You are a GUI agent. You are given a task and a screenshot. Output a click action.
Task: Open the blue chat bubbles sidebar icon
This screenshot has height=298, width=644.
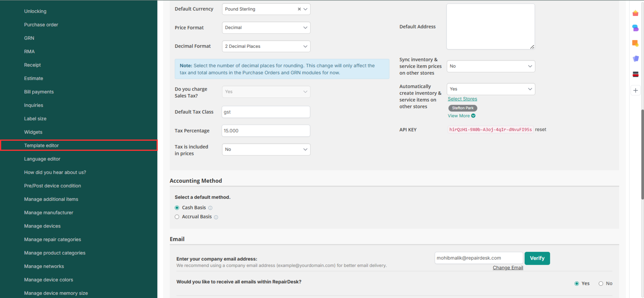pos(635,28)
